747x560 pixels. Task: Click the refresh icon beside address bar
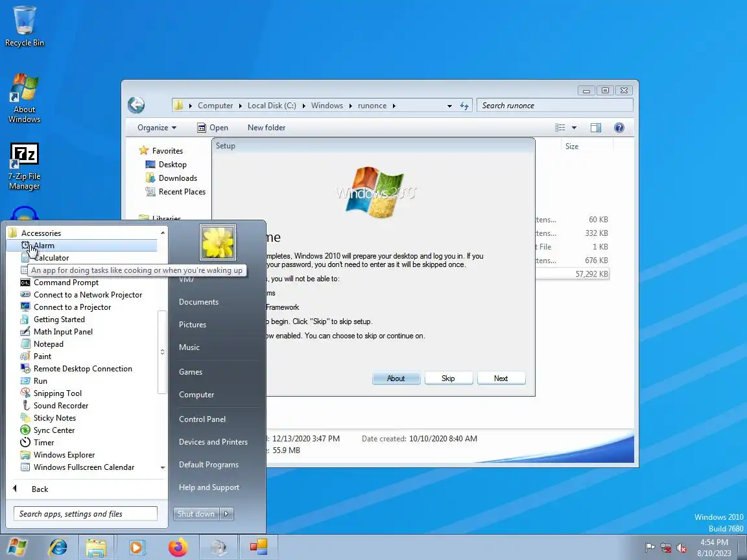coord(464,106)
